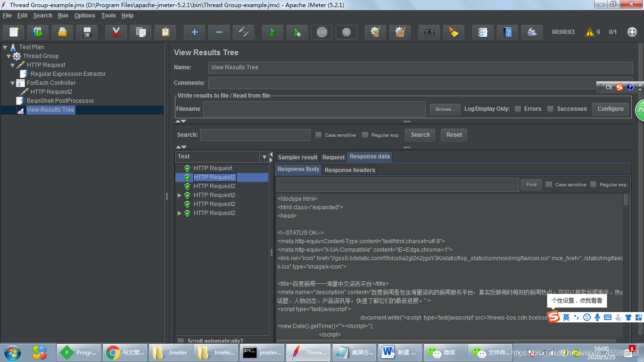Screen dimensions: 644x362
Task: Toggle Regular exp. checkbox beside Find
Action: [x=593, y=184]
